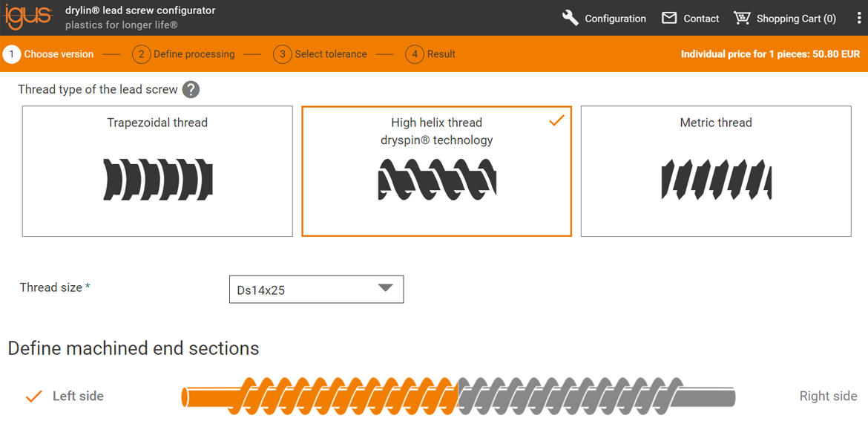Click the Contact envelope icon

pyautogui.click(x=669, y=18)
